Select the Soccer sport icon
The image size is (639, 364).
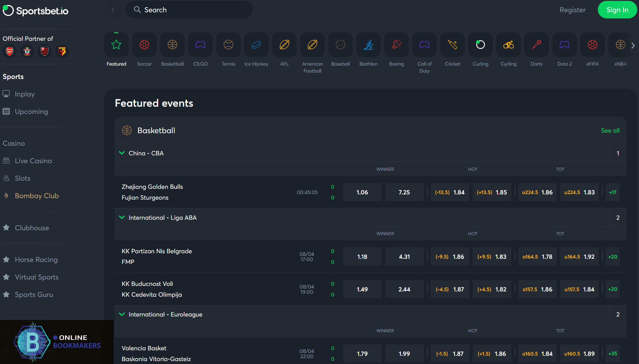pyautogui.click(x=144, y=45)
